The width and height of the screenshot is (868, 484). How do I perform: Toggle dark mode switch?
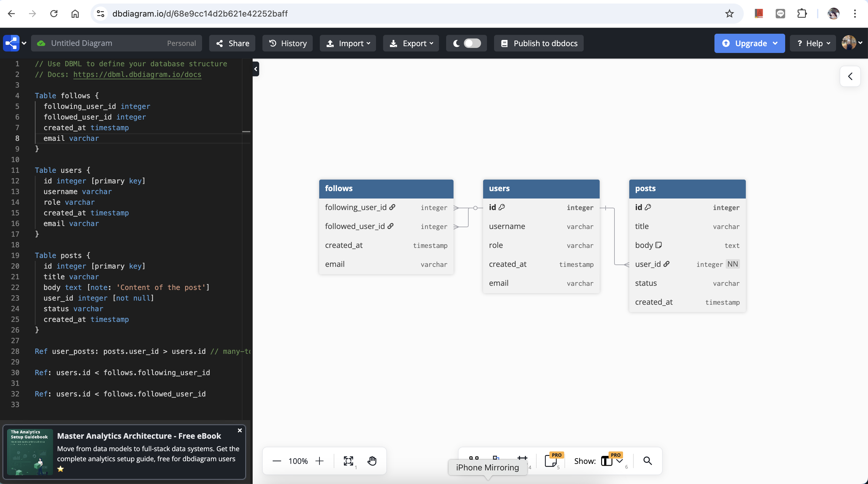pos(472,43)
